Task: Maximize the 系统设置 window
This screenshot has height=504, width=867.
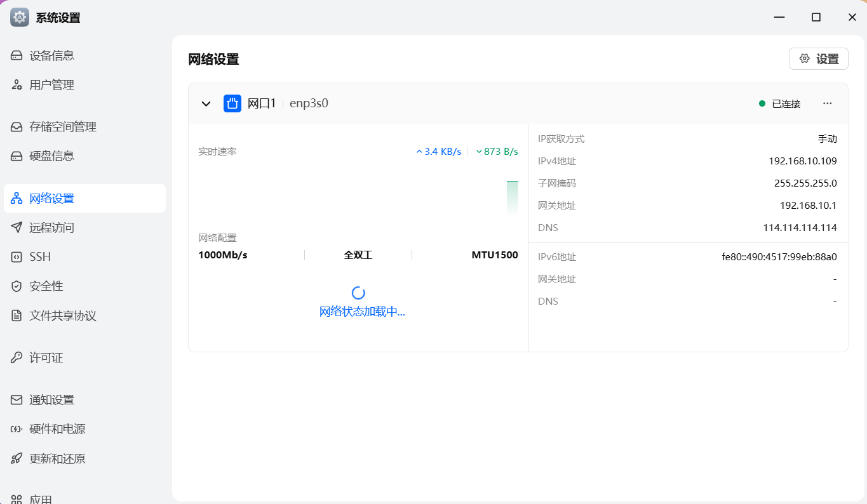Action: [x=816, y=18]
